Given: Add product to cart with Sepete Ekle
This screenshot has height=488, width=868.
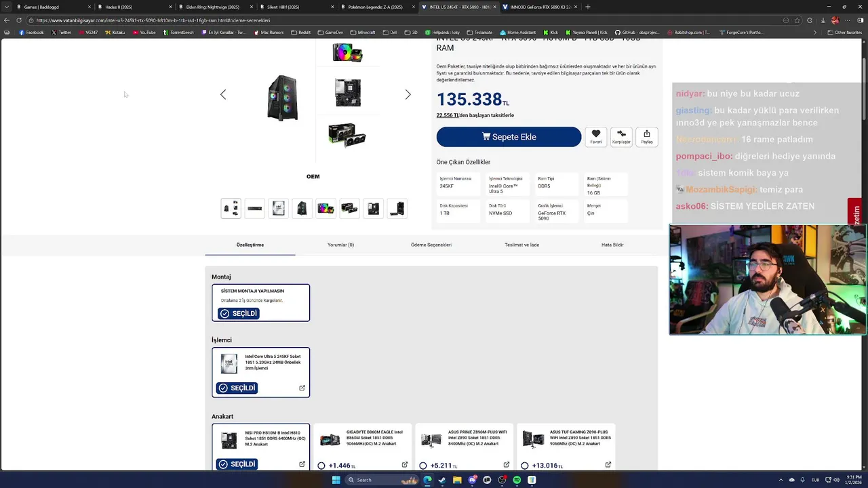Looking at the screenshot, I should (509, 137).
